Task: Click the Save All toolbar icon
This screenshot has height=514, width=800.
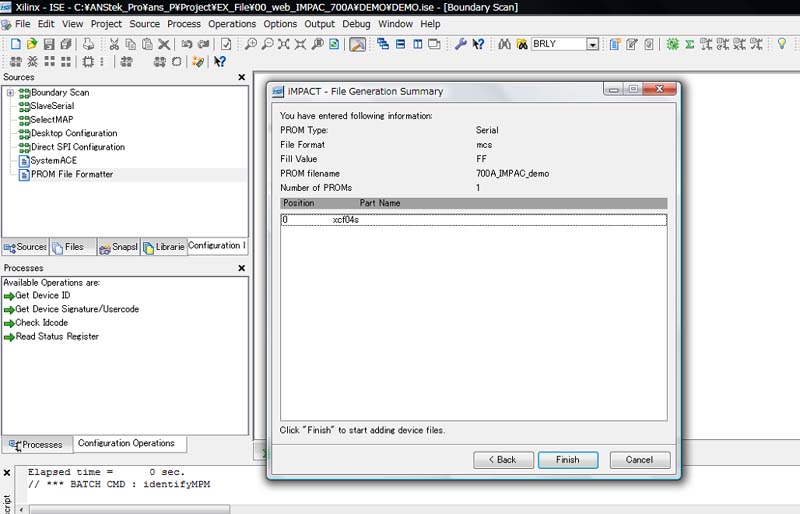Action: (66, 44)
